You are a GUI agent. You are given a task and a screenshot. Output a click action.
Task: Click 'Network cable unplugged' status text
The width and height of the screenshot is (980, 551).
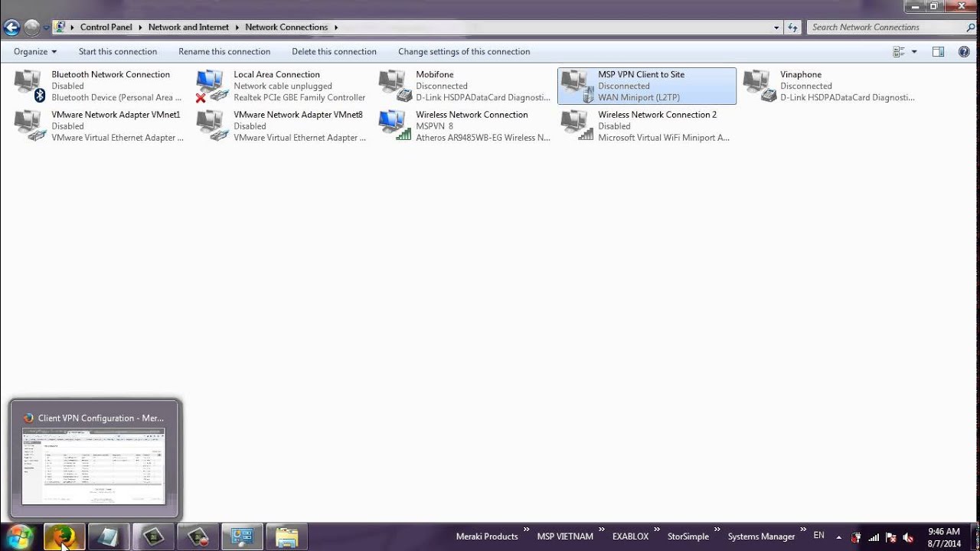pos(283,86)
